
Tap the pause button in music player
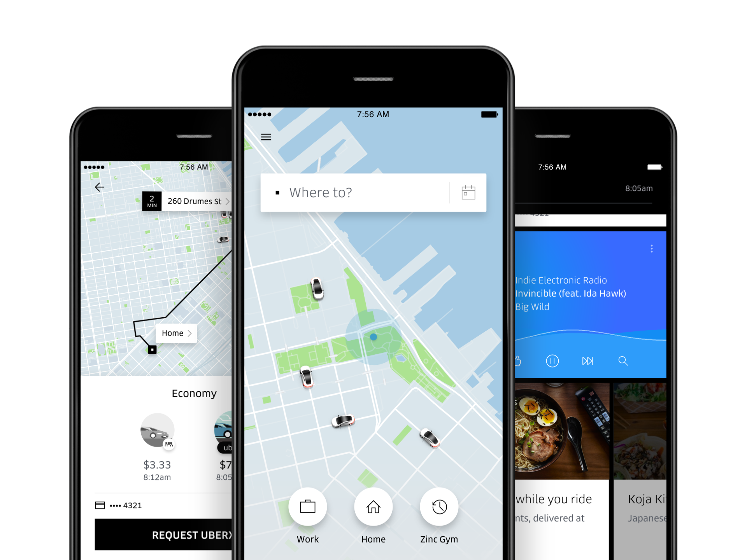tap(552, 360)
